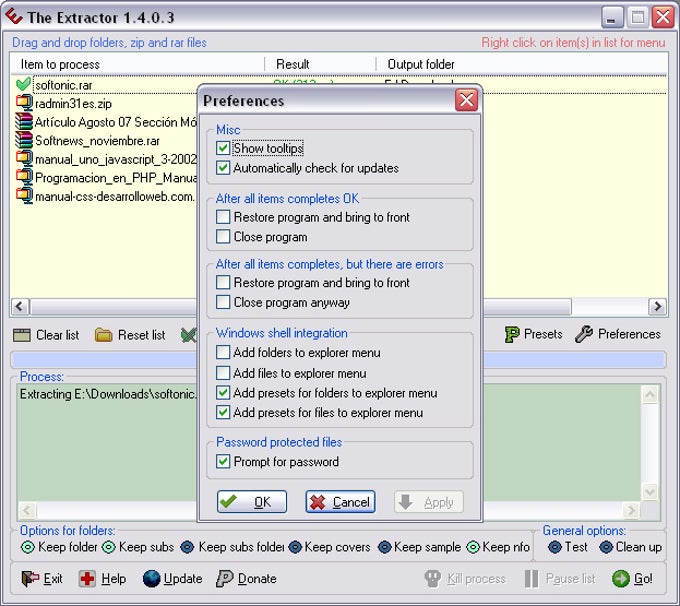Image resolution: width=680 pixels, height=606 pixels.
Task: Click the Exit door icon
Action: [30, 578]
